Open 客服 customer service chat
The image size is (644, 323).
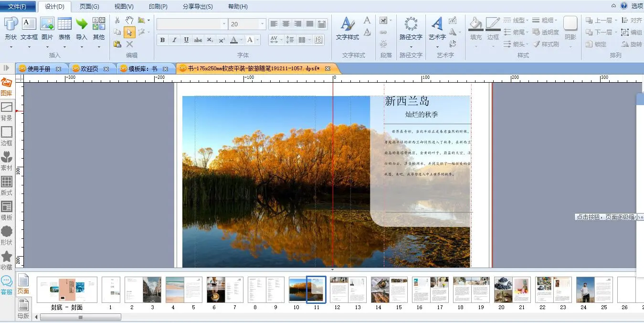click(7, 285)
